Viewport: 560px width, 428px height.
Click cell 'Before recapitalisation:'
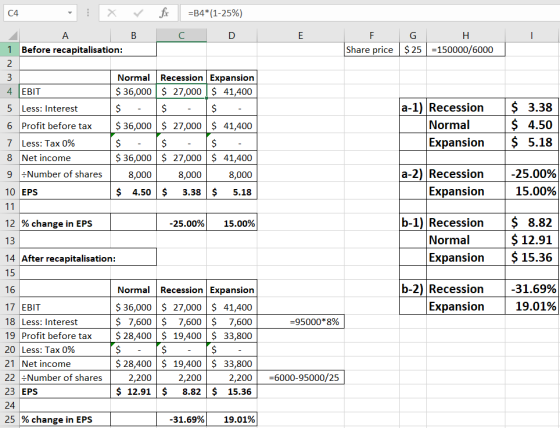pos(88,50)
